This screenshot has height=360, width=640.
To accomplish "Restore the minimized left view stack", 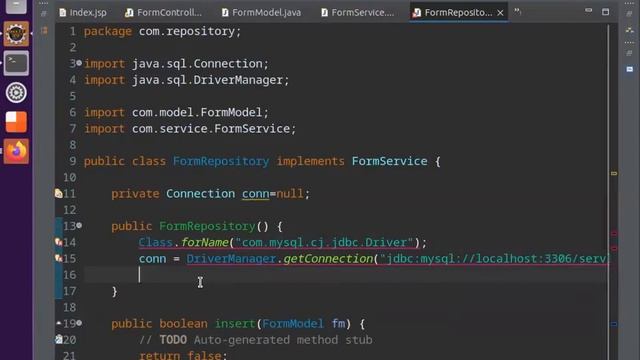I will (44, 13).
